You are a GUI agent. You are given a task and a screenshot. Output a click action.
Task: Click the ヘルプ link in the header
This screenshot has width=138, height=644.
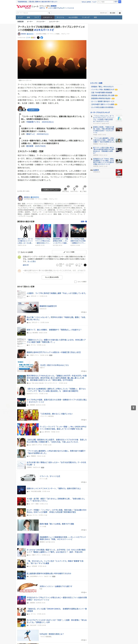point(94,2)
